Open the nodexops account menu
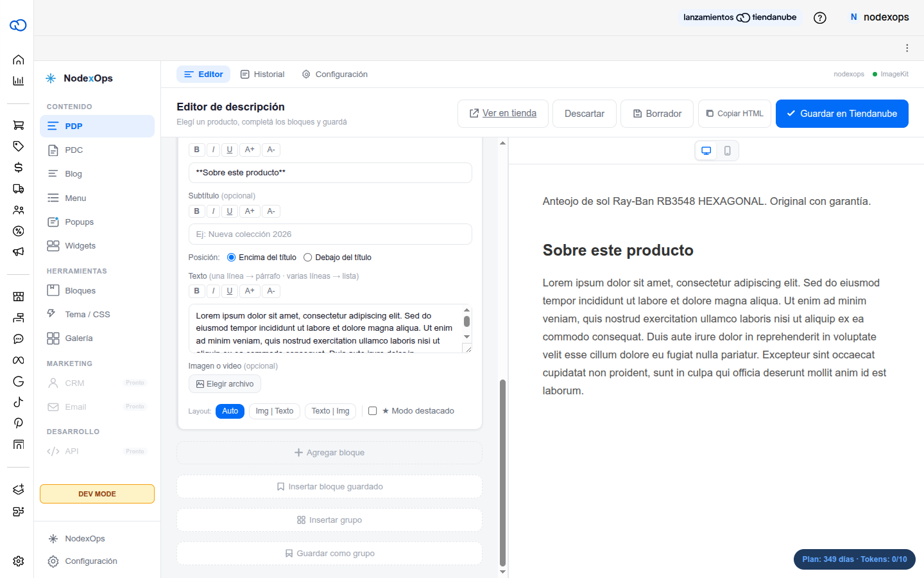 (879, 17)
